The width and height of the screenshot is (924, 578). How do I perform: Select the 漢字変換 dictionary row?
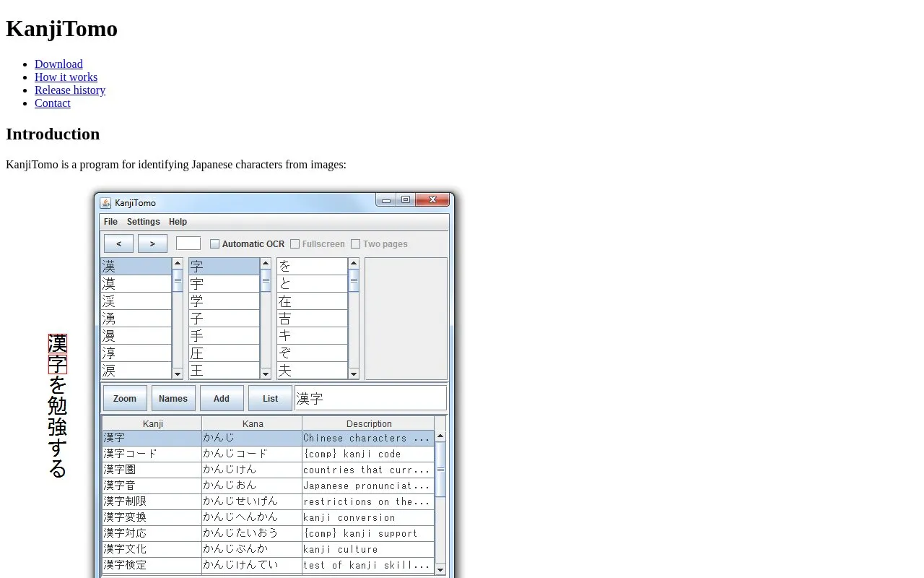(x=268, y=517)
